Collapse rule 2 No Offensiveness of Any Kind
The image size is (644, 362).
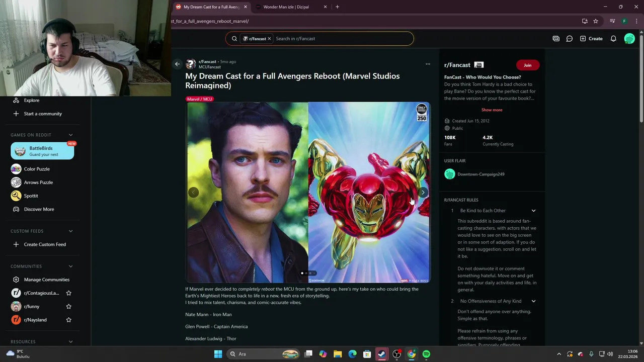(x=533, y=301)
